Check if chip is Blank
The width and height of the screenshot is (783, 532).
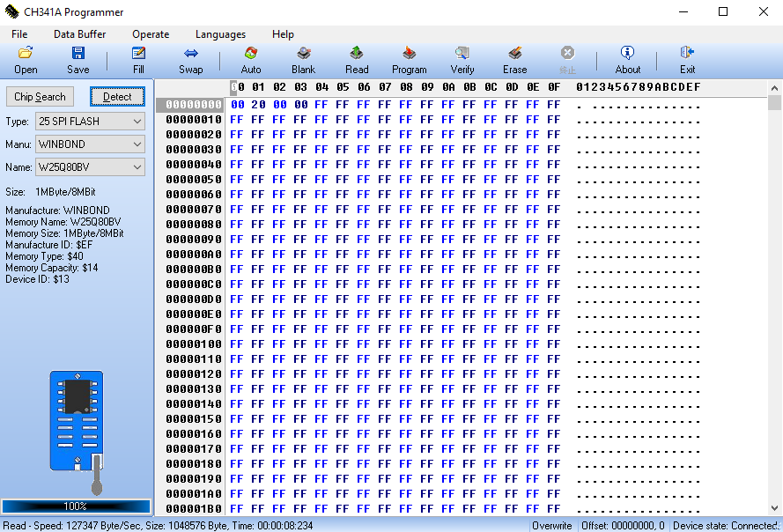pyautogui.click(x=303, y=60)
